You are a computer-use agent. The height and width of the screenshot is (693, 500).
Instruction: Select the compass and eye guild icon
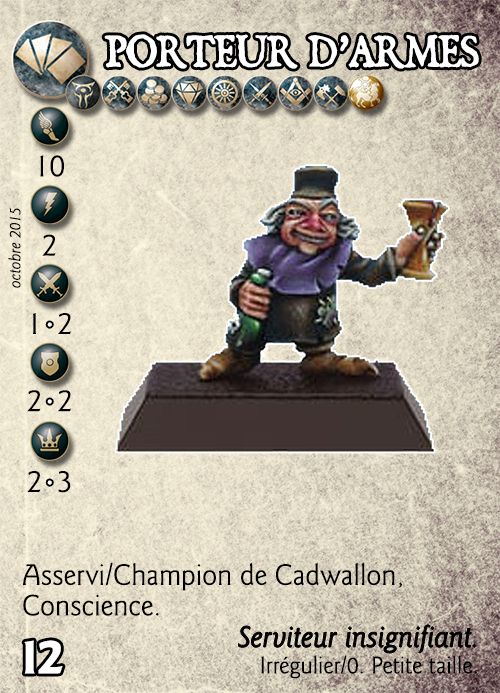tap(295, 93)
